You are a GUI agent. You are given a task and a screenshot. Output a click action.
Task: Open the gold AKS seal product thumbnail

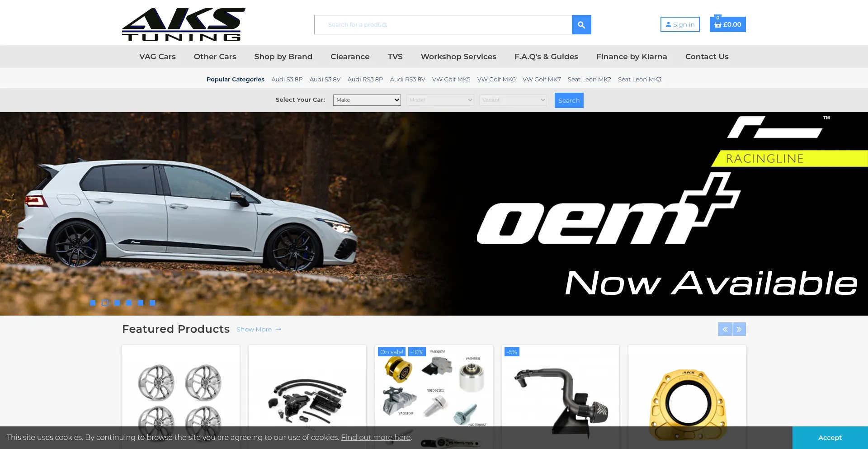pyautogui.click(x=687, y=397)
